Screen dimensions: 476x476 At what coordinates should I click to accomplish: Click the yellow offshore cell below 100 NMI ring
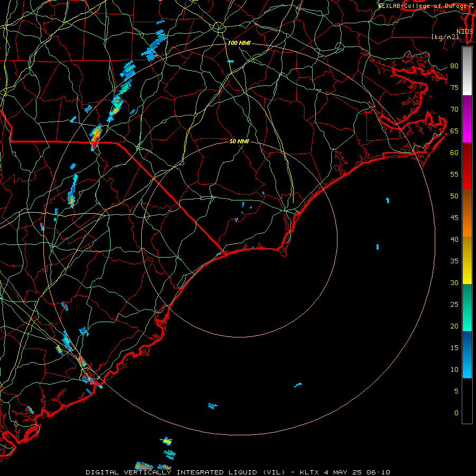pos(167,441)
